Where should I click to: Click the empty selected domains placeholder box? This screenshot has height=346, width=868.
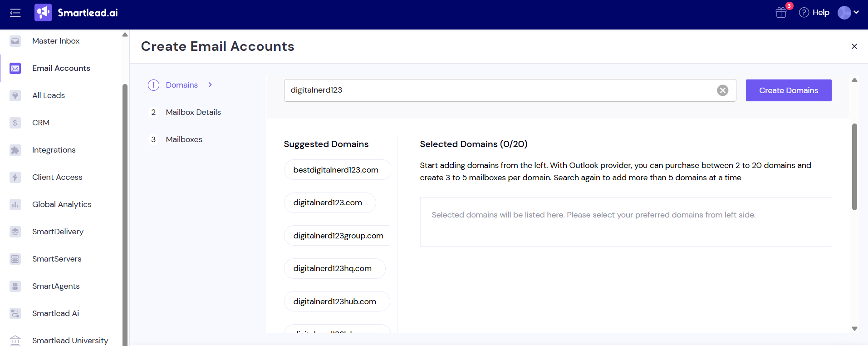tap(626, 222)
